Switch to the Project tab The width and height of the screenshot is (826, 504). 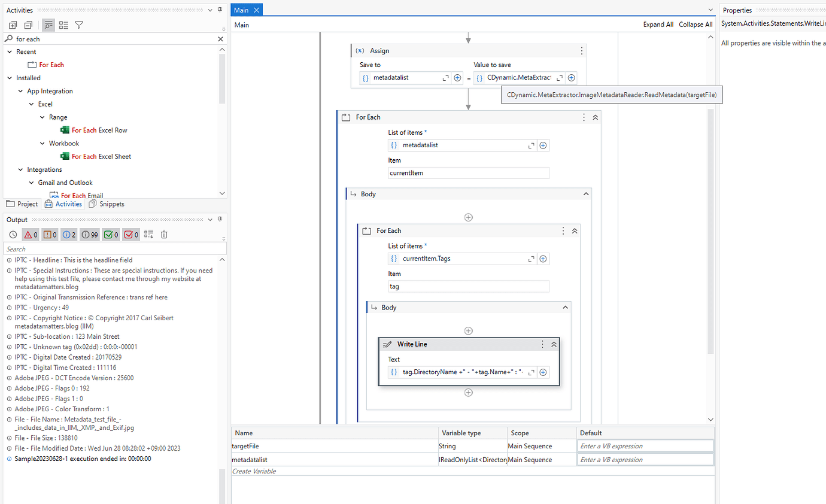(x=22, y=204)
